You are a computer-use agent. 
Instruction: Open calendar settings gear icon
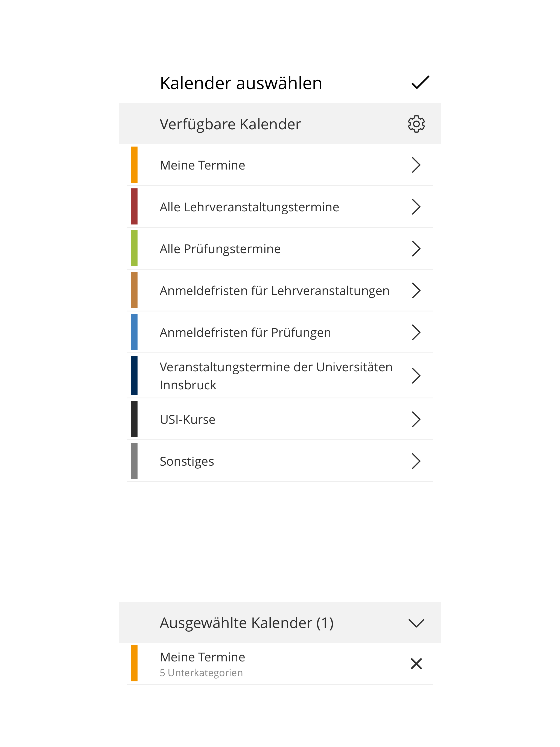pos(416,124)
